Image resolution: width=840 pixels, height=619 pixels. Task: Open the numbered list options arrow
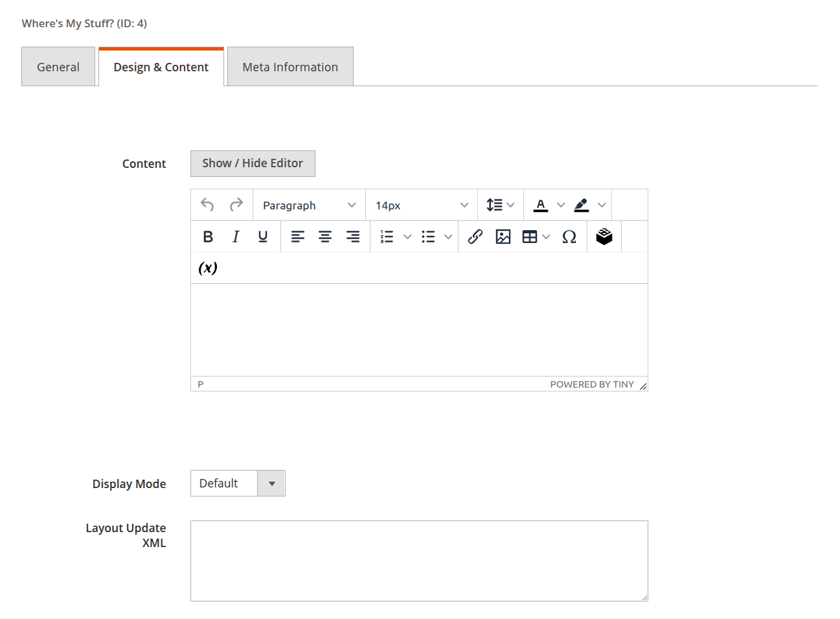point(407,236)
